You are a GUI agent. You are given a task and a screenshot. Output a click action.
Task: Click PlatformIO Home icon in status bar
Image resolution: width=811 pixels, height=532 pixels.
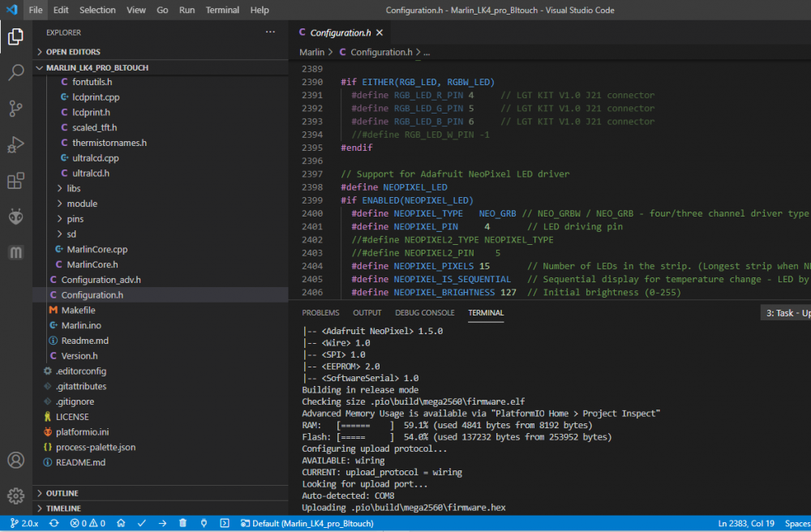pyautogui.click(x=122, y=524)
